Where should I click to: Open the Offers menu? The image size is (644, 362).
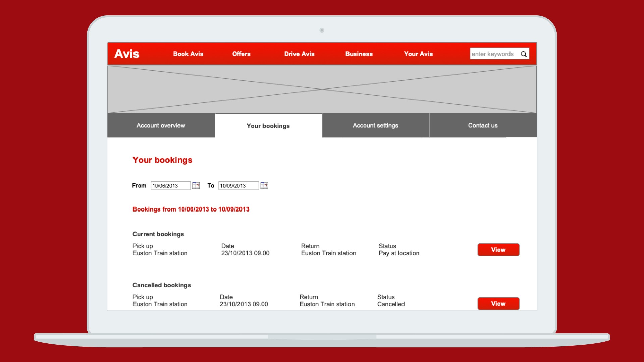(x=241, y=54)
